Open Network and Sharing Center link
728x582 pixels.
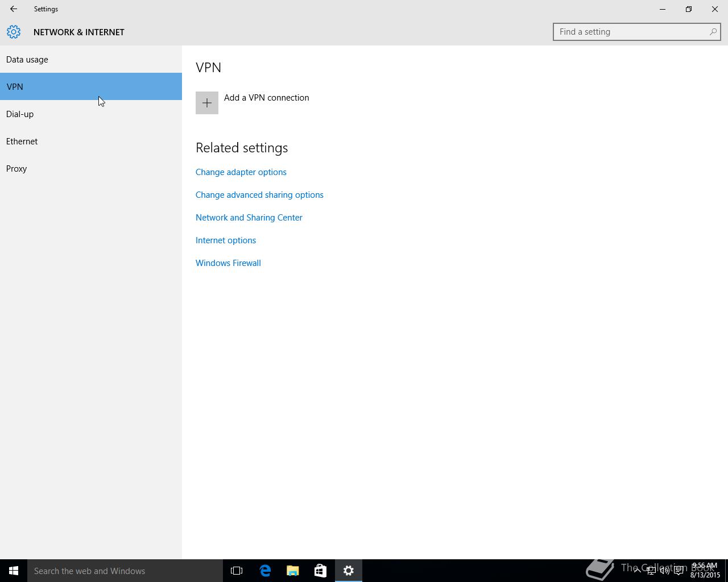pyautogui.click(x=249, y=218)
